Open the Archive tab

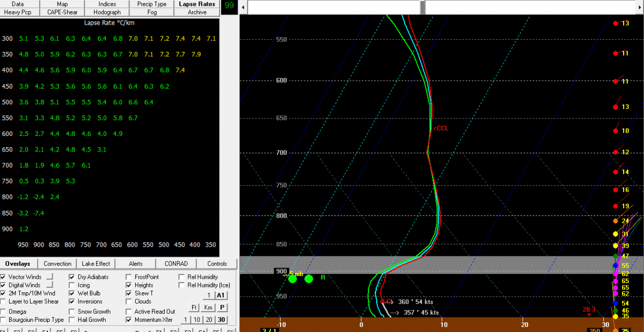(x=197, y=12)
